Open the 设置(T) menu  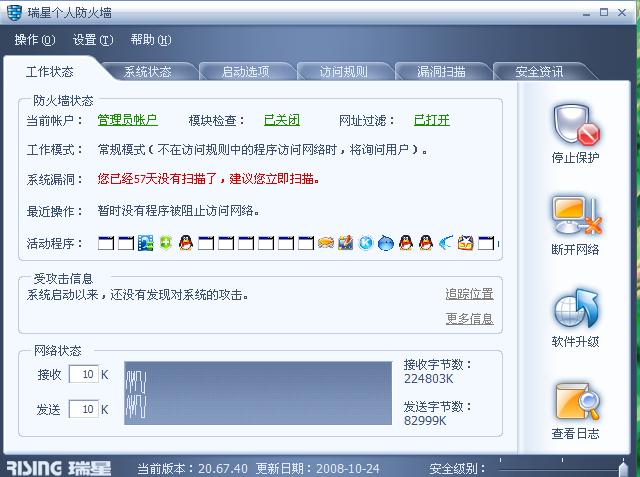coord(93,40)
